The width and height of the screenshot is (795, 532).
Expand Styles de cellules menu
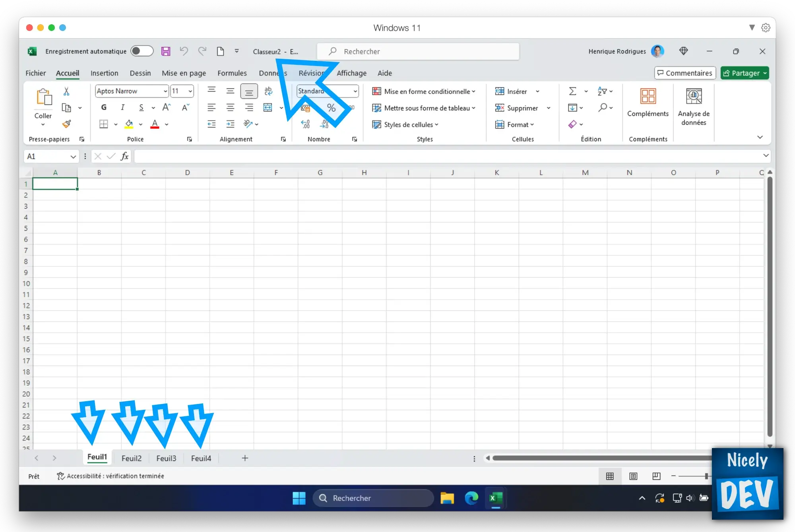(x=405, y=124)
